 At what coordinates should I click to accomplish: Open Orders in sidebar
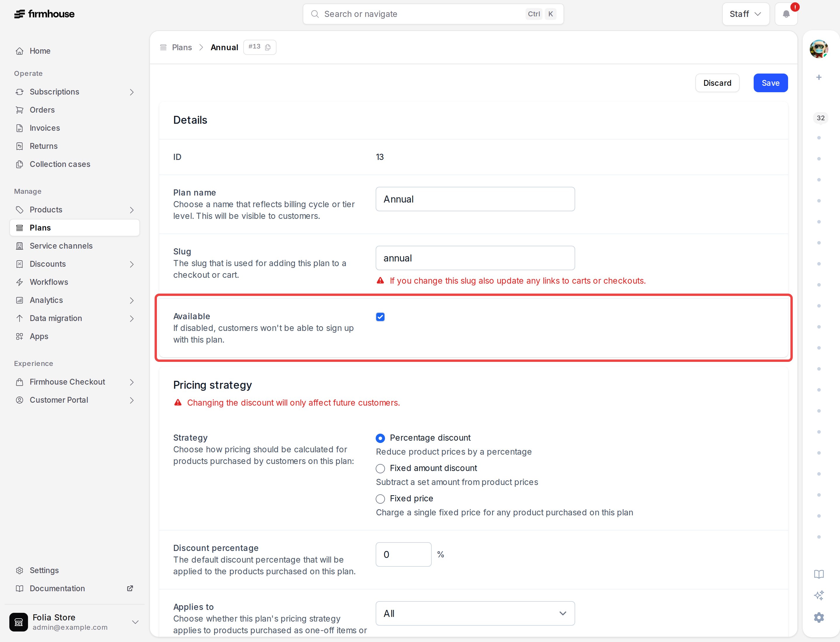(74, 110)
